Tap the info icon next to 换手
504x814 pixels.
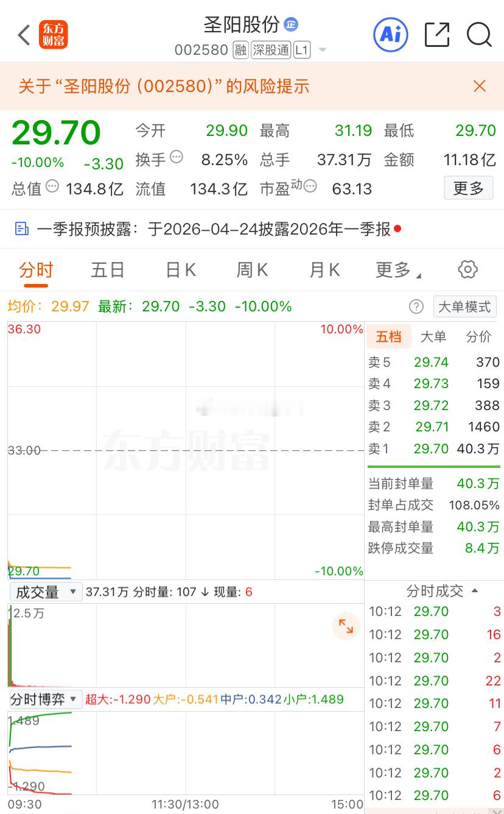point(177,157)
